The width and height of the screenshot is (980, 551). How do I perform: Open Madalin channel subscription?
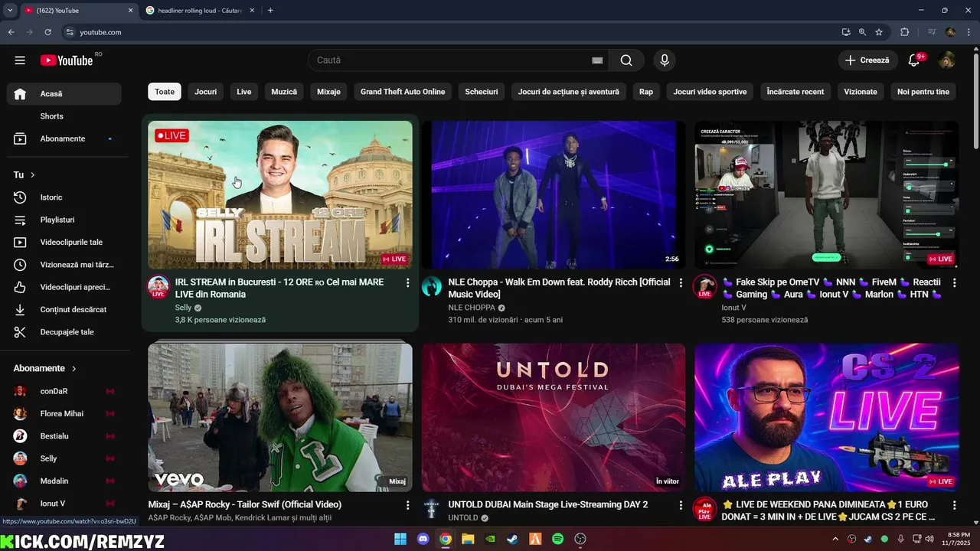click(x=64, y=481)
